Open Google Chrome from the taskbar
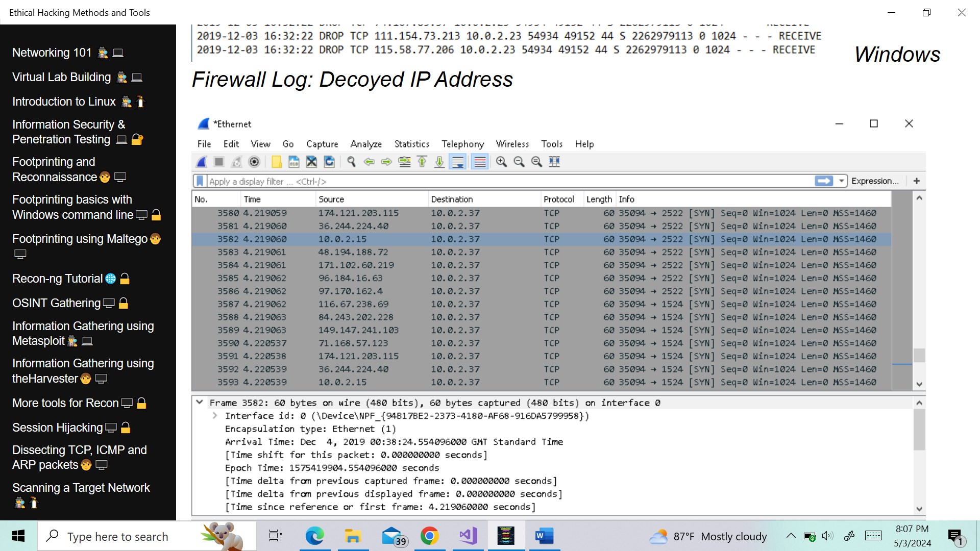The image size is (980, 551). tap(429, 536)
